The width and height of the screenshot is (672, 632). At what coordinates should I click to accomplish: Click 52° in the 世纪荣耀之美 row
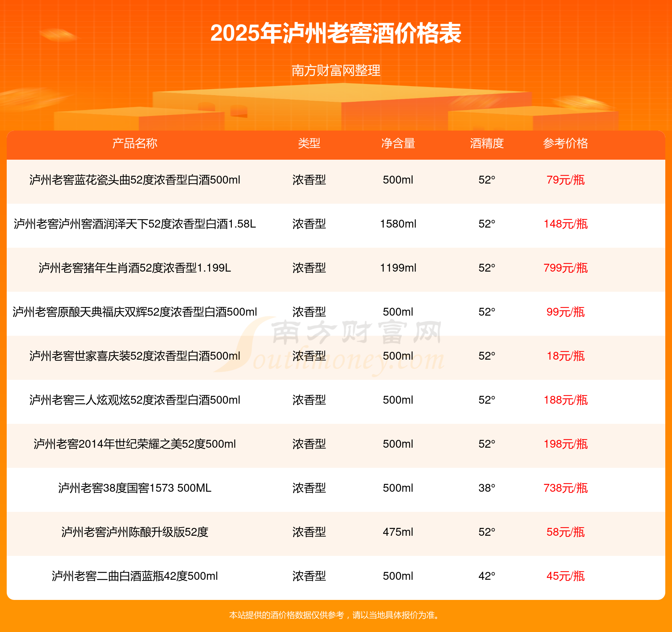tap(487, 444)
